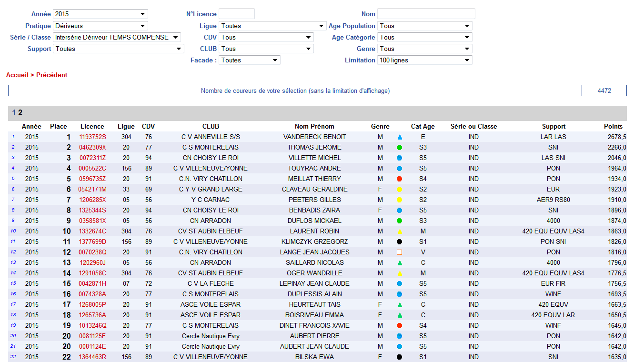Open licence 0005522C
Image resolution: width=644 pixels, height=362 pixels.
(92, 168)
